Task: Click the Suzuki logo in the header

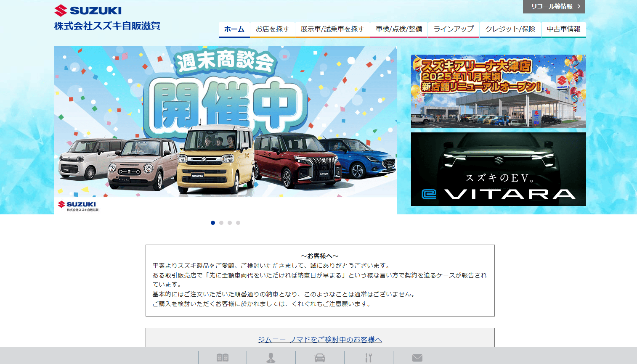Action: pos(88,11)
